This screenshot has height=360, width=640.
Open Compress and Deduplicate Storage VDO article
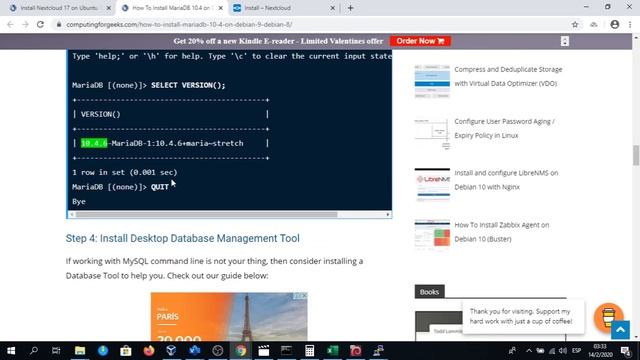(508, 76)
